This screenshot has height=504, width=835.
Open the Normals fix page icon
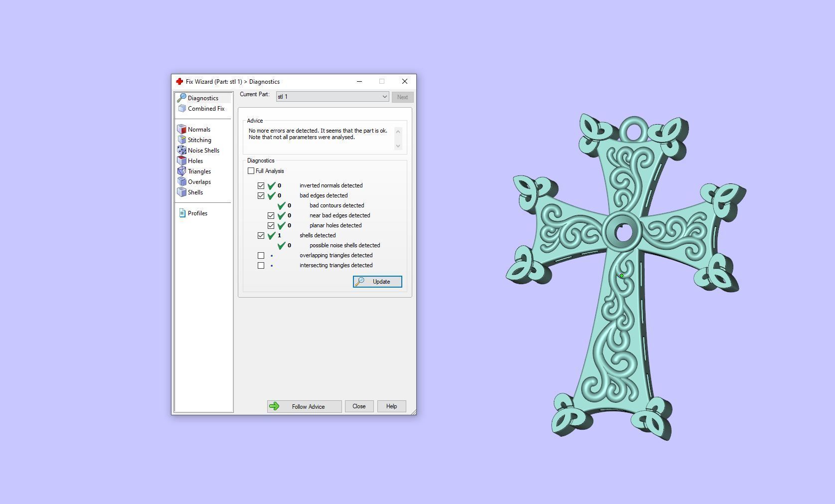coord(182,129)
